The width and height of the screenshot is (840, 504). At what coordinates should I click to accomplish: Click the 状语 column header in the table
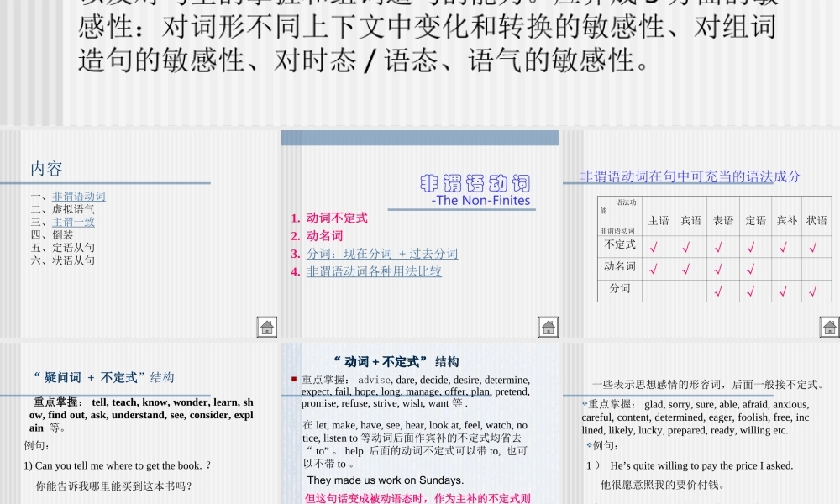pyautogui.click(x=817, y=221)
